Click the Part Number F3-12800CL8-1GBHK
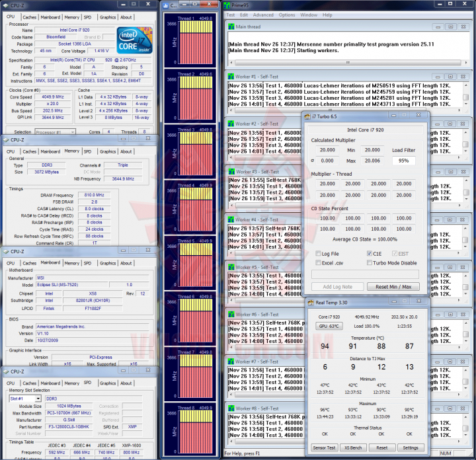Viewport: 476px width, 460px height. pos(69,426)
